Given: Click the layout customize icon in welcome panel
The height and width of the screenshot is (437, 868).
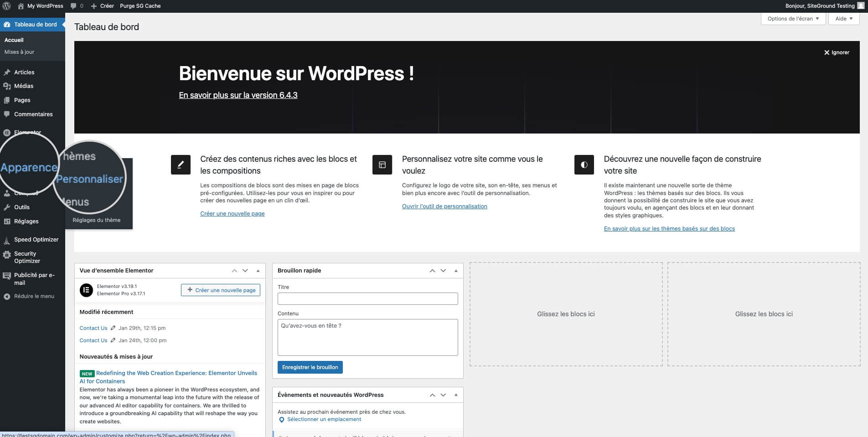Looking at the screenshot, I should pos(382,165).
